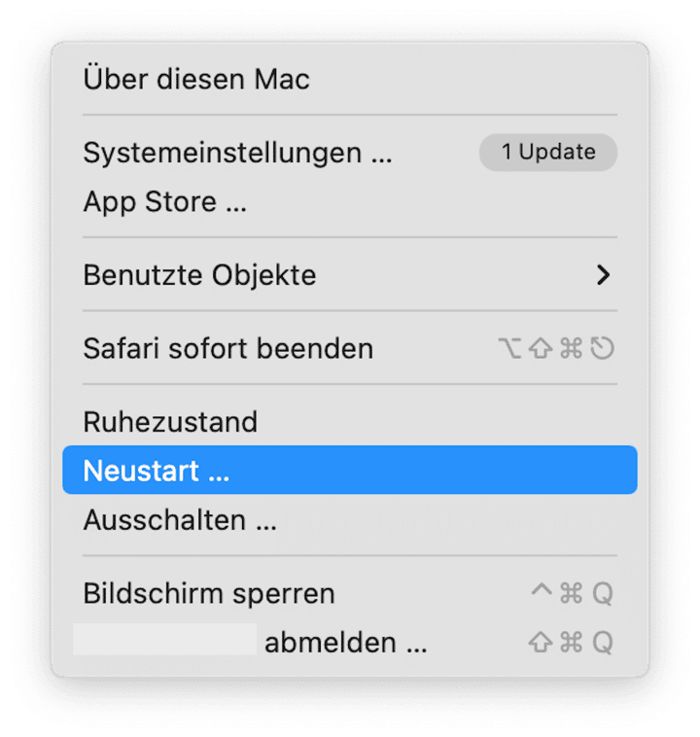
Task: Click Command symbol beside Bildschirm sperren
Action: point(572,593)
